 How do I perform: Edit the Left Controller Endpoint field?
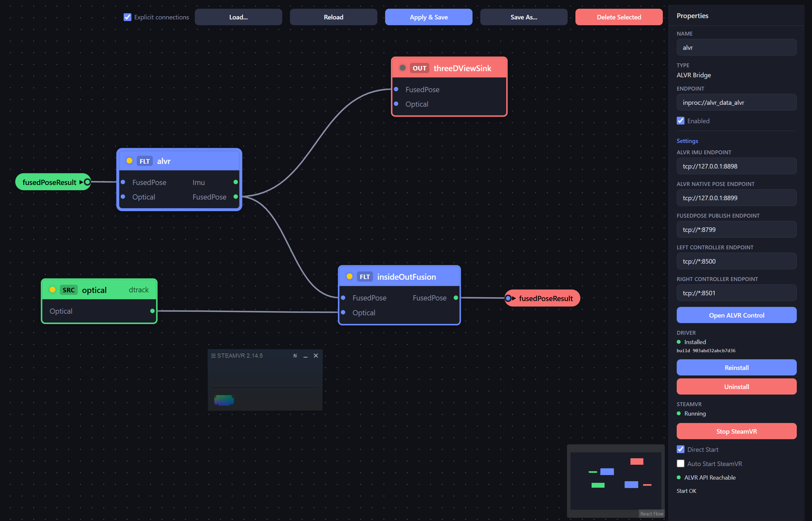[736, 261]
